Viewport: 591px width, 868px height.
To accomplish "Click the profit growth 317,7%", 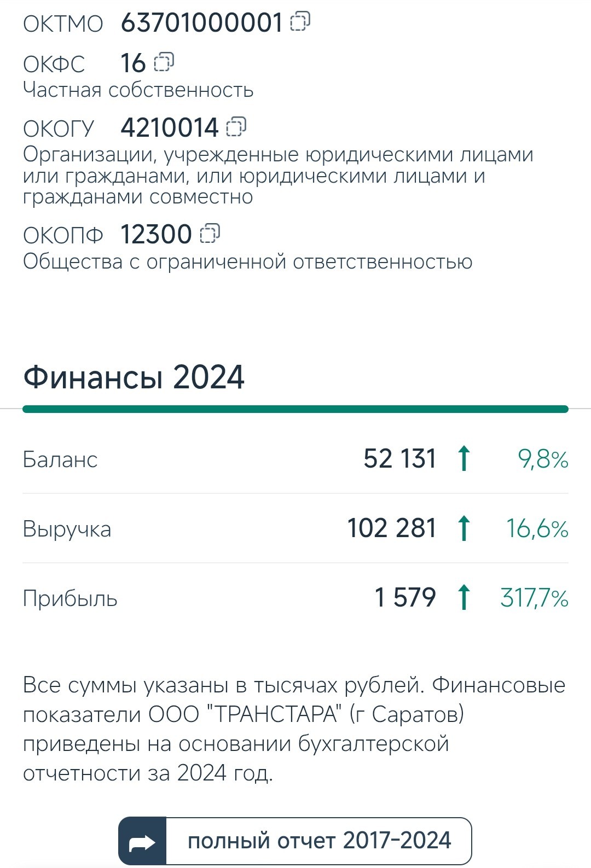I will click(x=534, y=598).
